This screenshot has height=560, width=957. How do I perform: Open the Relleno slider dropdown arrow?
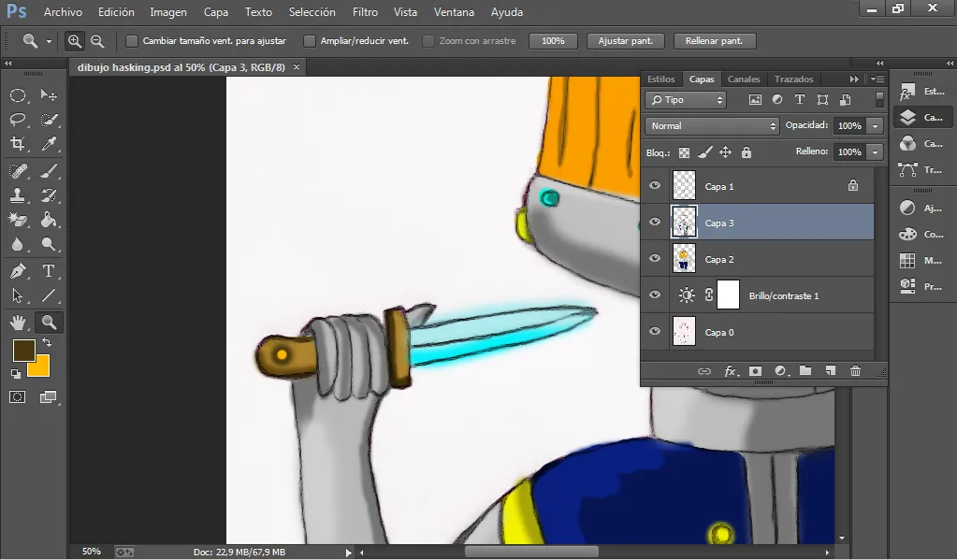tap(876, 151)
